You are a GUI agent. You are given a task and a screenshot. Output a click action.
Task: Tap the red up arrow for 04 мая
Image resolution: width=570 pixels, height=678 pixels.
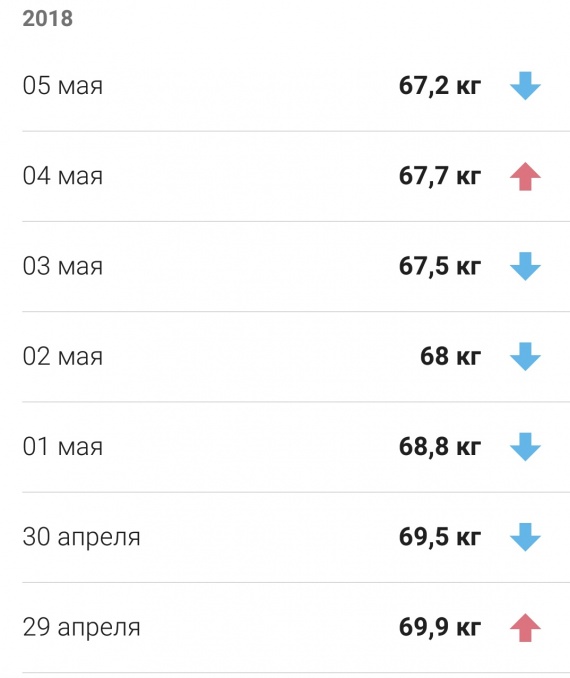coord(525,176)
